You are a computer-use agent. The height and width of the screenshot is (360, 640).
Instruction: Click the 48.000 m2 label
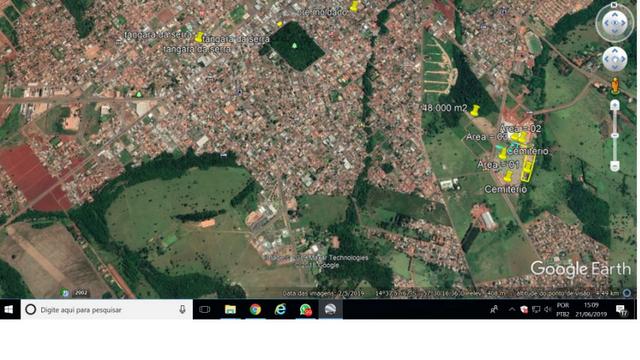[445, 108]
